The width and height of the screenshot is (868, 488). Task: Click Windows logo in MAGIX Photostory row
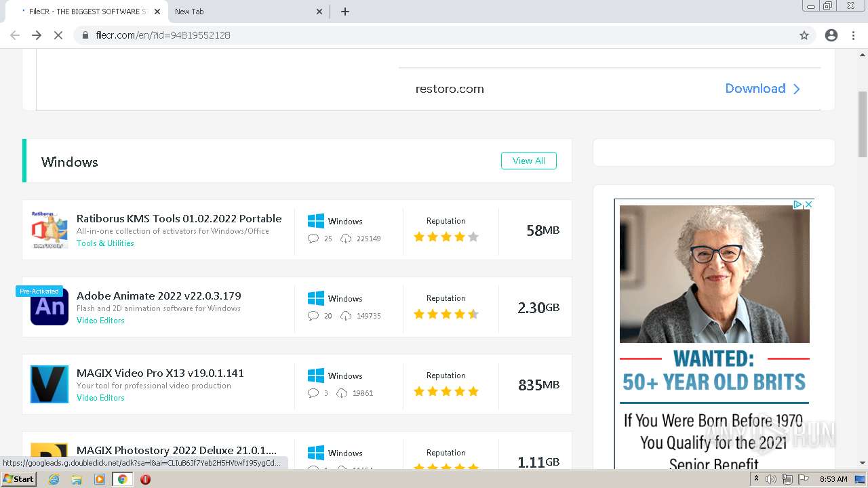tap(316, 453)
